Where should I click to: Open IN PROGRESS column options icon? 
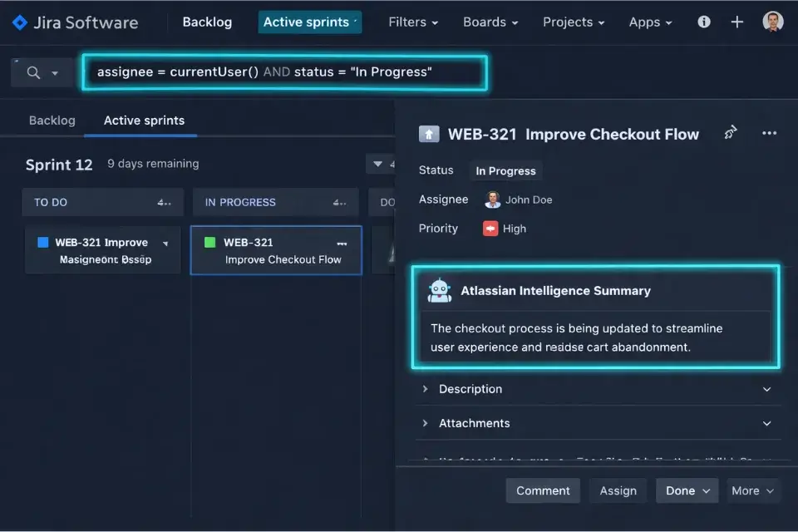[339, 203]
